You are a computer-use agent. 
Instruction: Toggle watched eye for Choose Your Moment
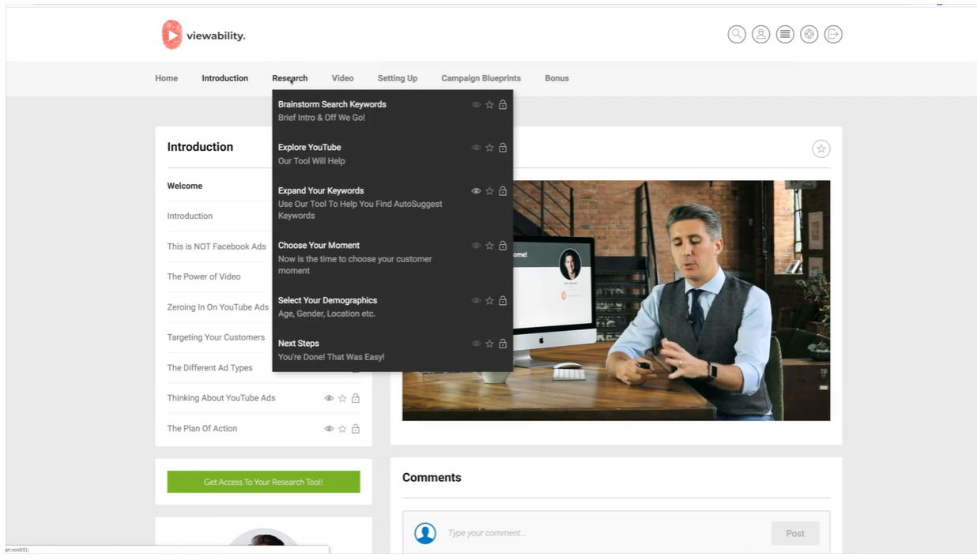476,246
